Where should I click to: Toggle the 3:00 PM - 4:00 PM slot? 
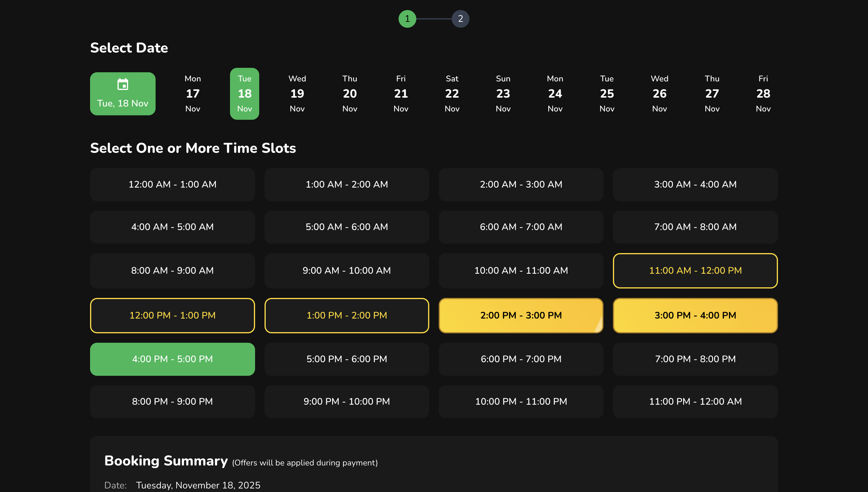click(695, 315)
